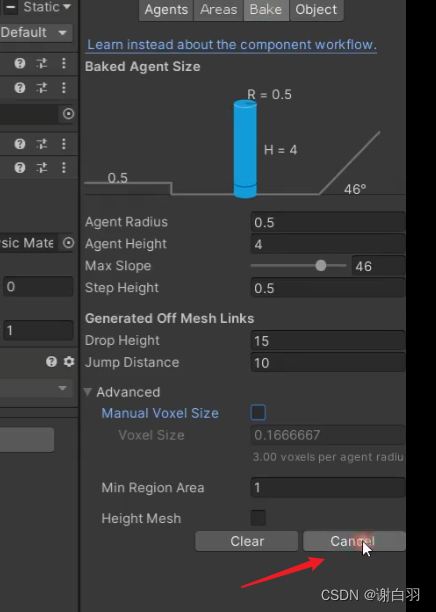The height and width of the screenshot is (612, 436).
Task: Enable the Manual Voxel Size checkbox
Action: click(258, 413)
